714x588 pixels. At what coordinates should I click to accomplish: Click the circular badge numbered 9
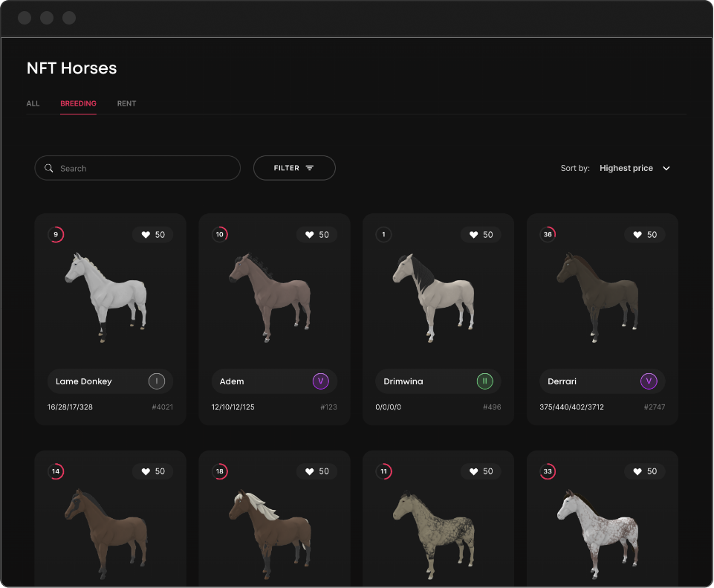click(x=56, y=235)
